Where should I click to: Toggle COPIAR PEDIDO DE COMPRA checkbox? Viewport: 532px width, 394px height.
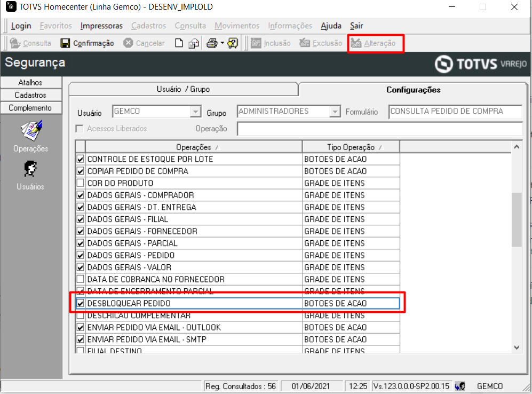coord(80,171)
